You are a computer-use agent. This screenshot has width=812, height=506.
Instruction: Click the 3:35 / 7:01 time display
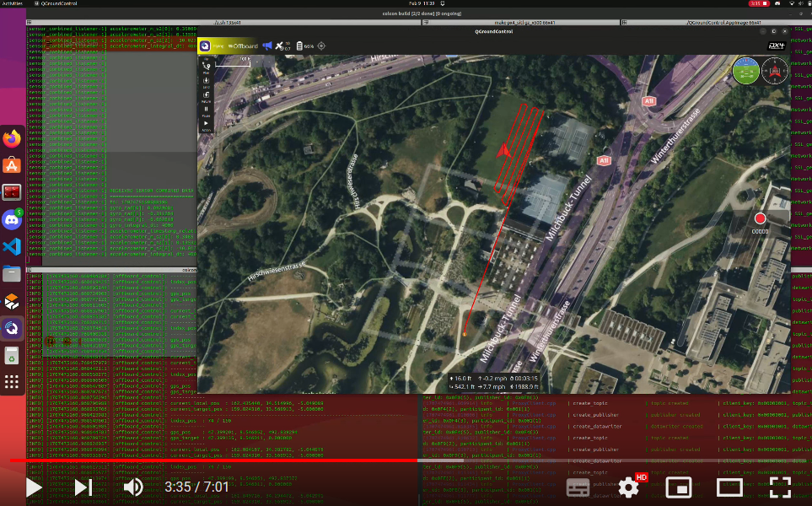coord(196,487)
